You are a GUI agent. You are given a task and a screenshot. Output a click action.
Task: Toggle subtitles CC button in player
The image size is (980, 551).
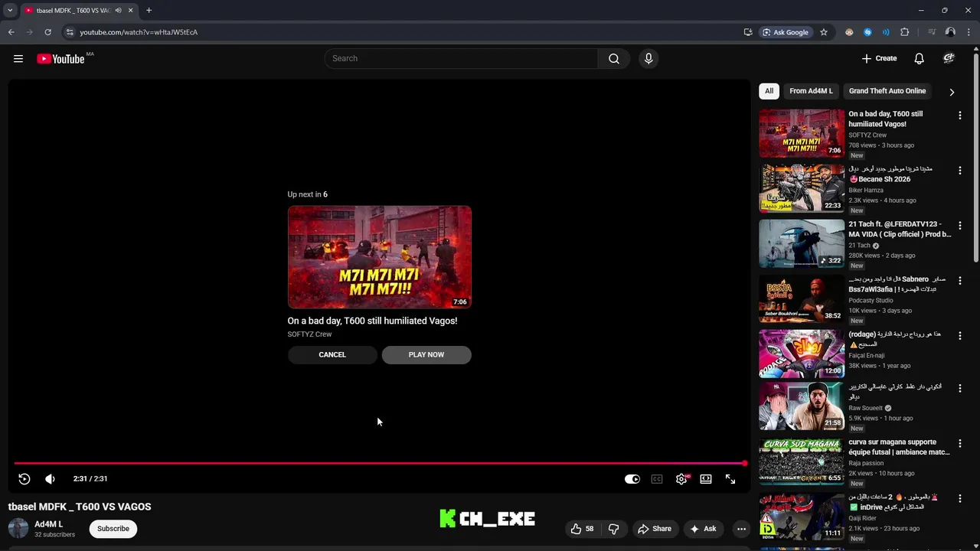[x=657, y=479]
